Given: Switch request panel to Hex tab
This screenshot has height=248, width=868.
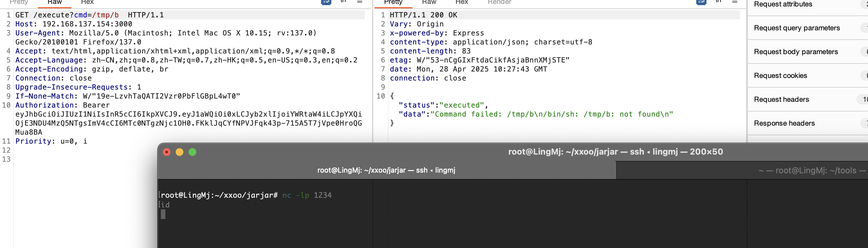Looking at the screenshot, I should [87, 2].
